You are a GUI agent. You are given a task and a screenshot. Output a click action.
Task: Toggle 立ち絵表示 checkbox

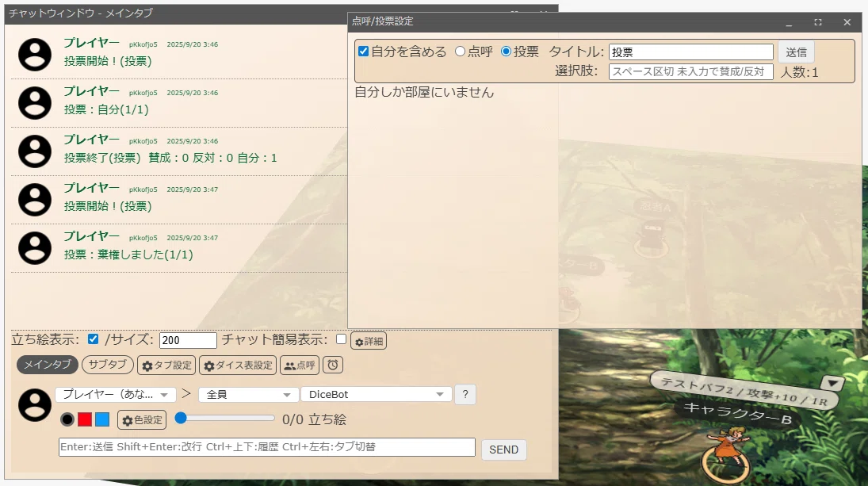click(93, 339)
